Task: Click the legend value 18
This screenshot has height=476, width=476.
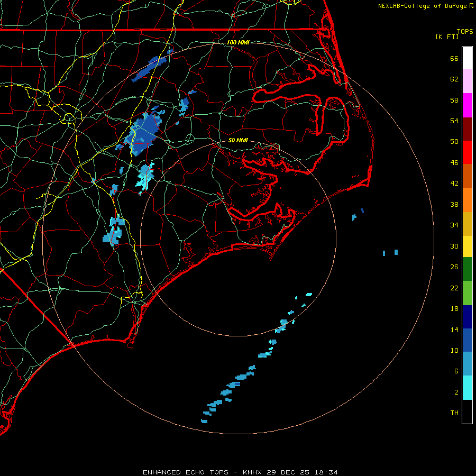Action: click(454, 309)
